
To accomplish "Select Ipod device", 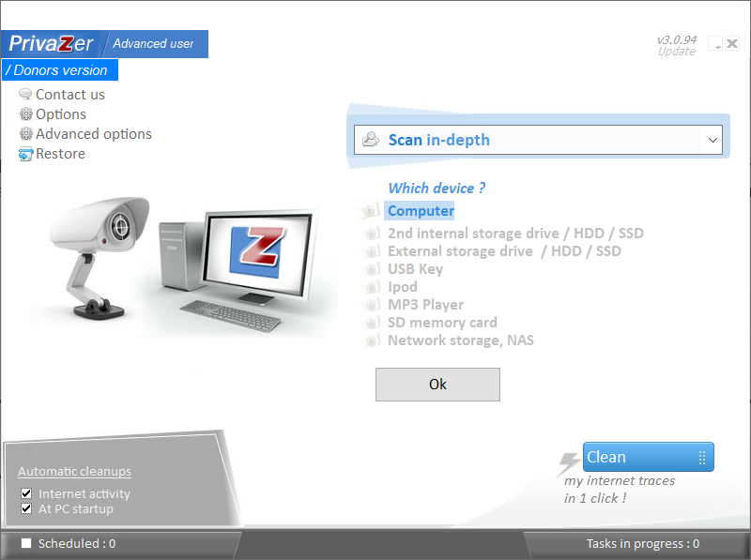I will pyautogui.click(x=403, y=287).
